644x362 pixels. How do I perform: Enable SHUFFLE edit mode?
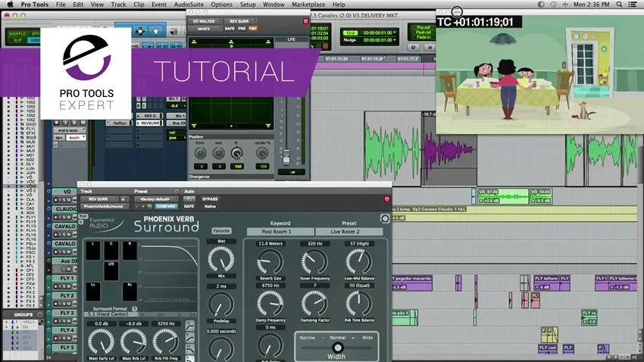17,33
